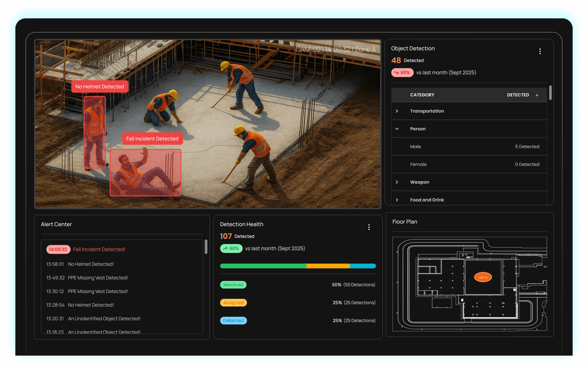Expand the Weapon category row
The width and height of the screenshot is (588, 368).
pos(397,182)
